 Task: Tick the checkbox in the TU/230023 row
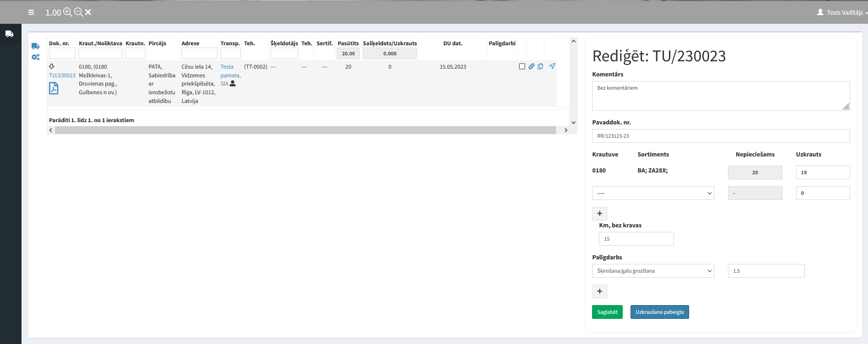522,66
